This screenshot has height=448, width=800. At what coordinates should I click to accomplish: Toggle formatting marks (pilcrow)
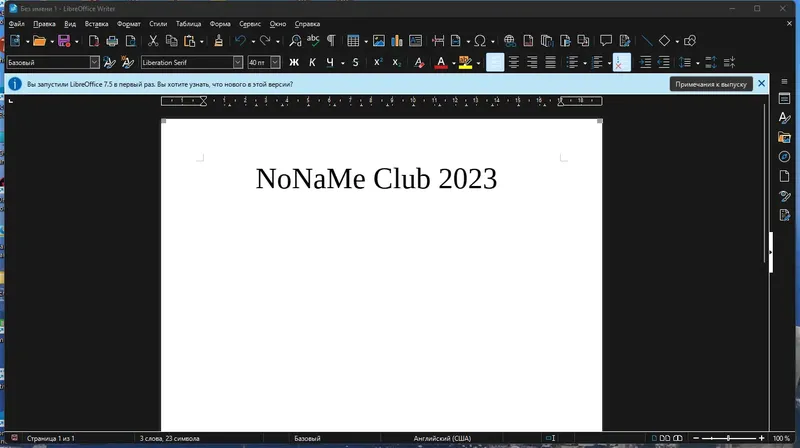tap(331, 41)
